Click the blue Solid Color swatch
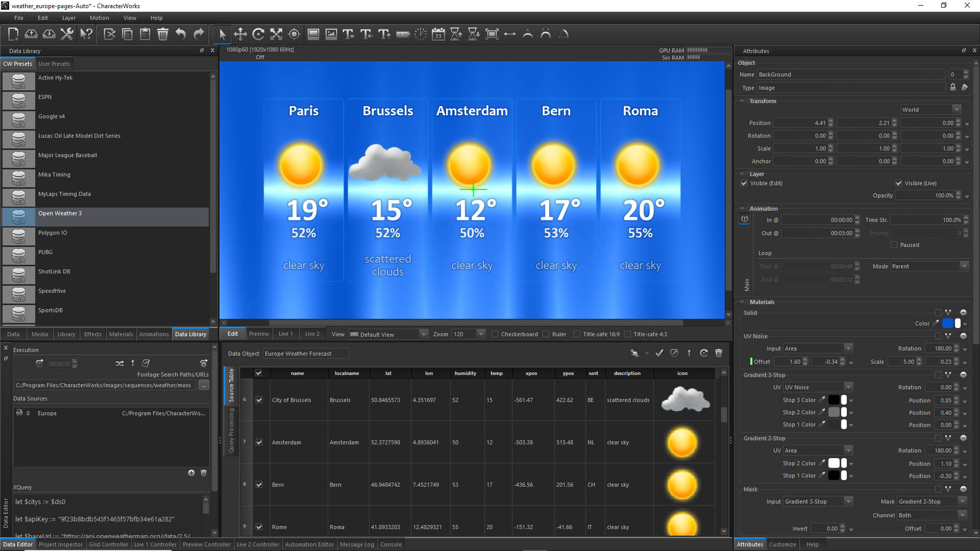 947,323
